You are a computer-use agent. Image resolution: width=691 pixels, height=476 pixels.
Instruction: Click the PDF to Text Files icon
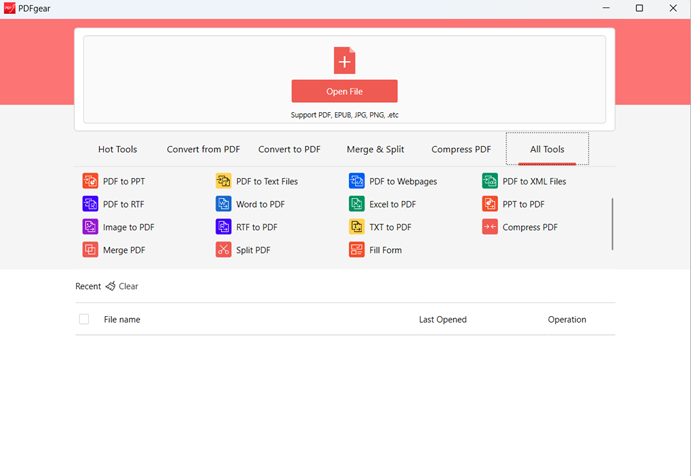pyautogui.click(x=223, y=181)
